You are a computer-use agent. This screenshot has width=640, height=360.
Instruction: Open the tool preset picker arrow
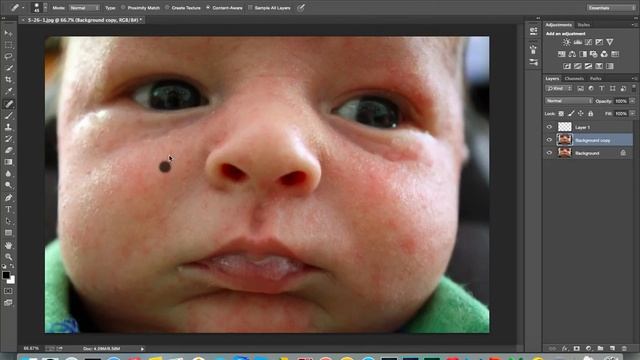click(23, 7)
